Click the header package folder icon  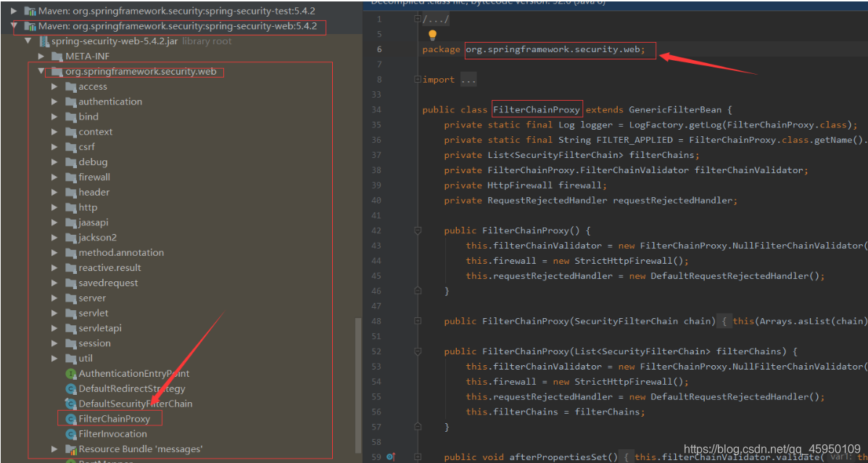(70, 192)
